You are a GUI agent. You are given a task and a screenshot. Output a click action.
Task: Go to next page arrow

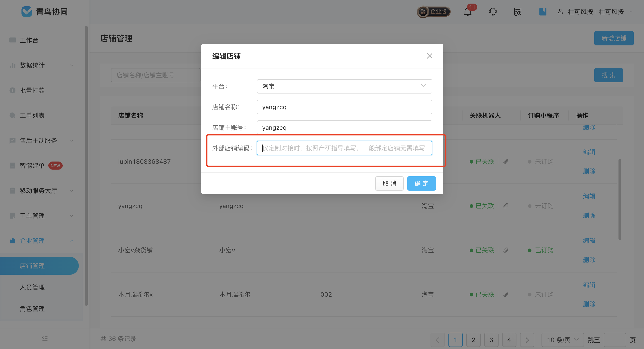527,340
